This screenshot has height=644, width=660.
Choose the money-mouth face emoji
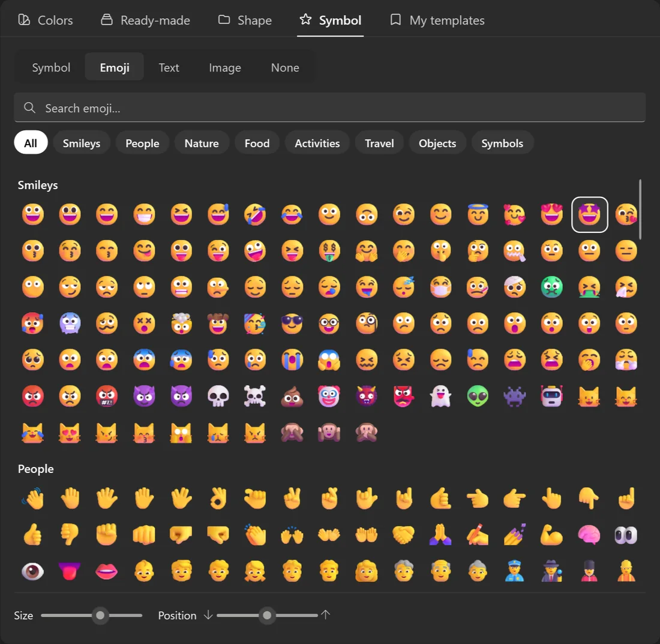click(x=329, y=251)
